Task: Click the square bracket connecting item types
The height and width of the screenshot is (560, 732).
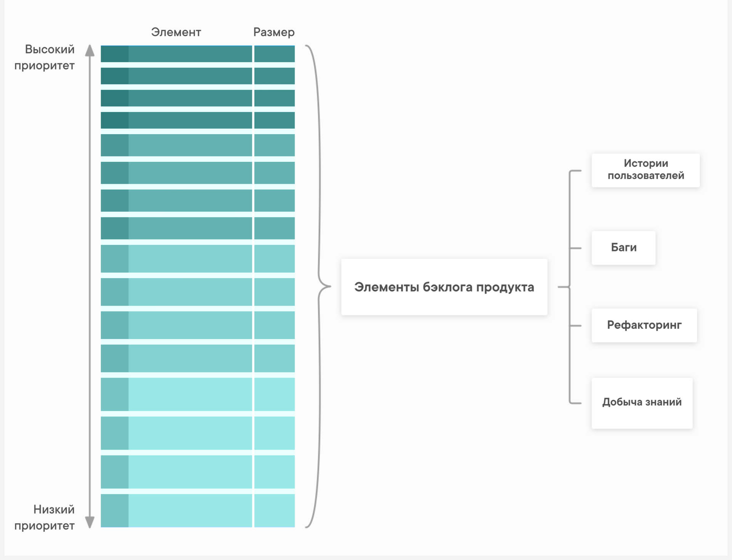Action: [x=570, y=287]
